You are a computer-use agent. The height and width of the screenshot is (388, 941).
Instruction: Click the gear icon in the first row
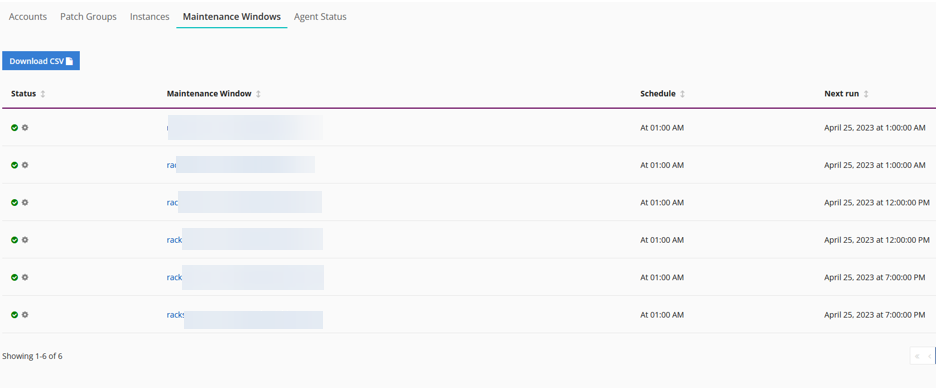[x=25, y=128]
